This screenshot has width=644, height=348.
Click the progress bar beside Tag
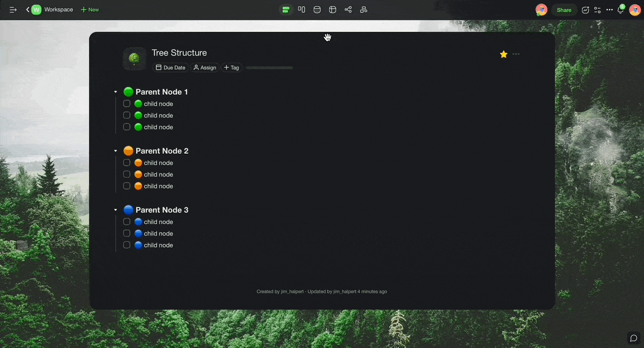269,68
